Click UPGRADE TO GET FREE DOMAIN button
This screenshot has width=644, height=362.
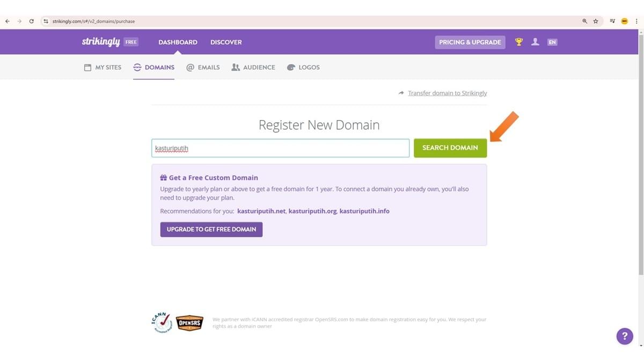[211, 229]
